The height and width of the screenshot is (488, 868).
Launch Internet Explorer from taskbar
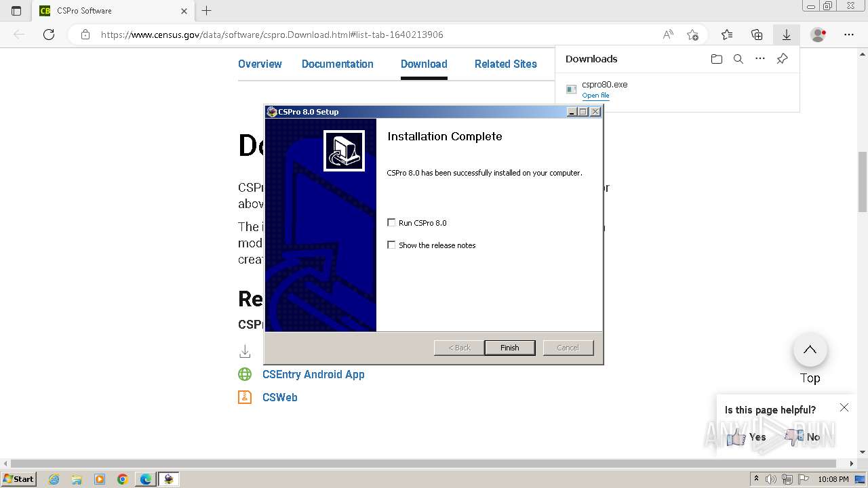pyautogui.click(x=54, y=479)
